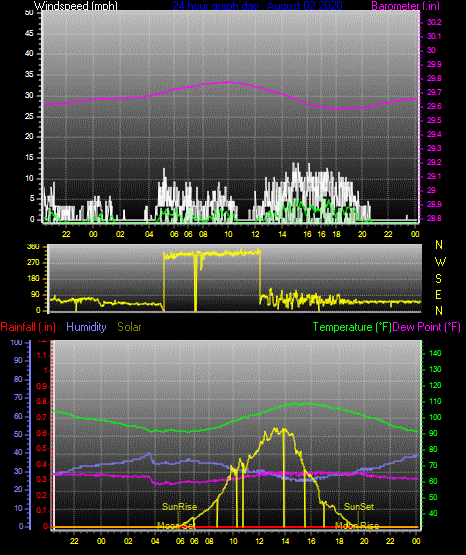This screenshot has width=466, height=555.
Task: Select the 12 hour label under windspeed chart
Action: point(255,234)
